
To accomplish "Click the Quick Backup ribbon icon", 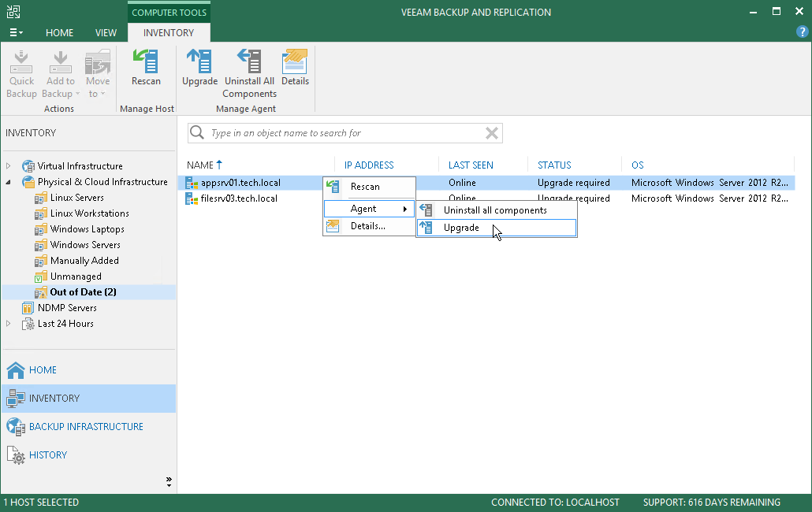I will coord(21,61).
